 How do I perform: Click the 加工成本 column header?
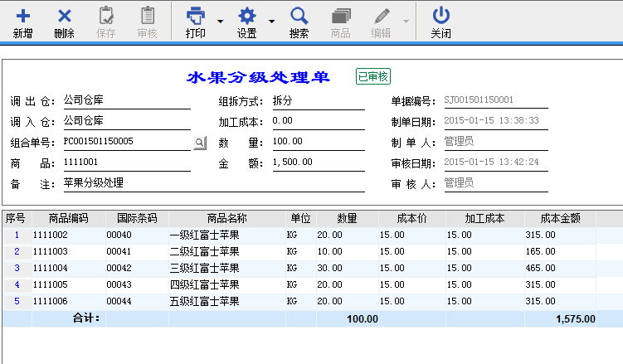[485, 218]
